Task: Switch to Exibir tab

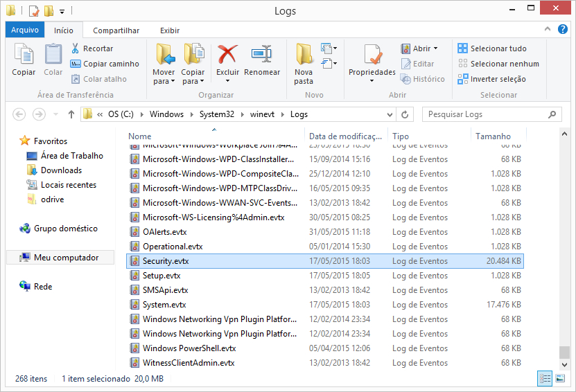Action: [x=170, y=30]
